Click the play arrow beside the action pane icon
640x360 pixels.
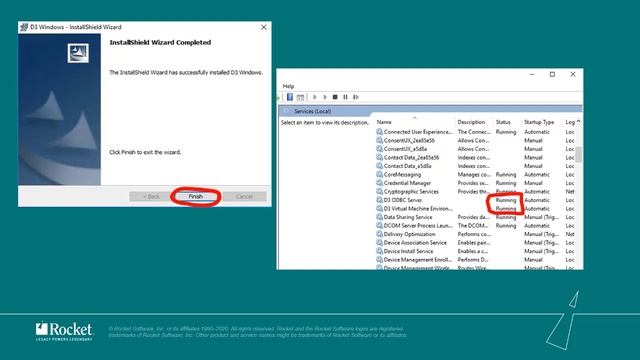pos(315,97)
